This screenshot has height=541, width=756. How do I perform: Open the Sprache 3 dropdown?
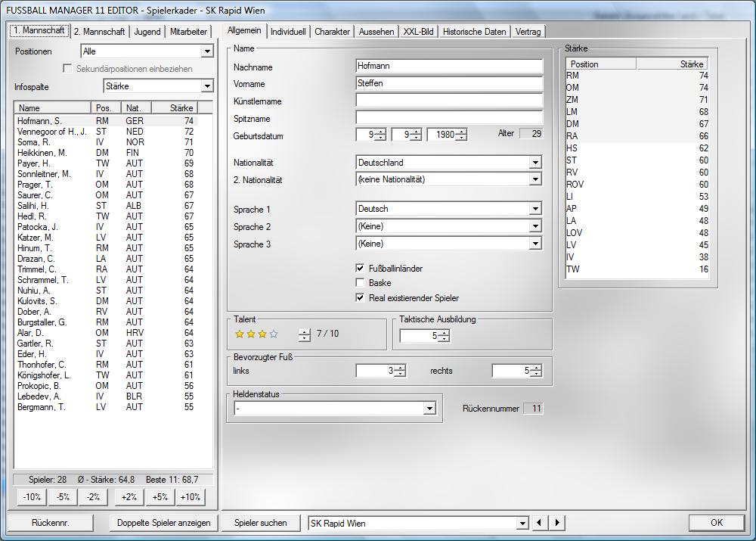click(535, 244)
